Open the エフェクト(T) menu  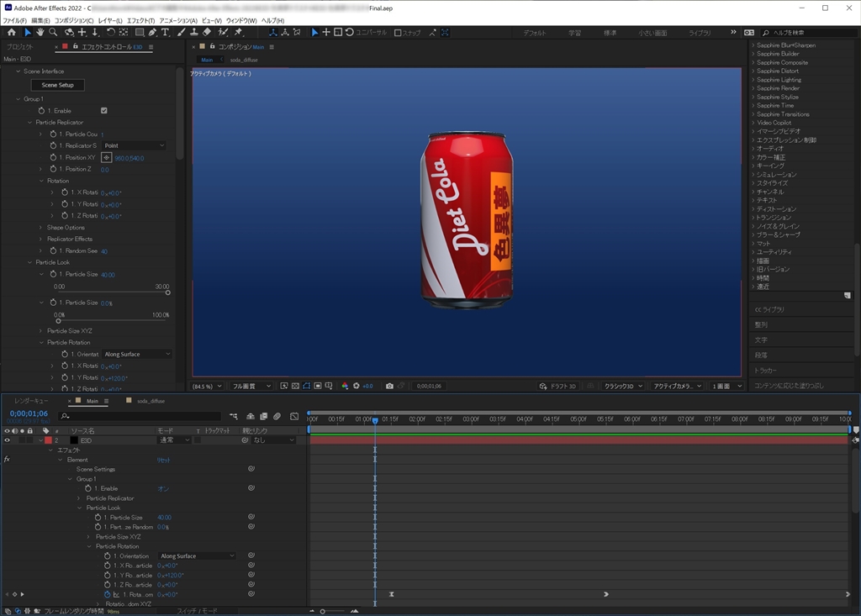[140, 20]
